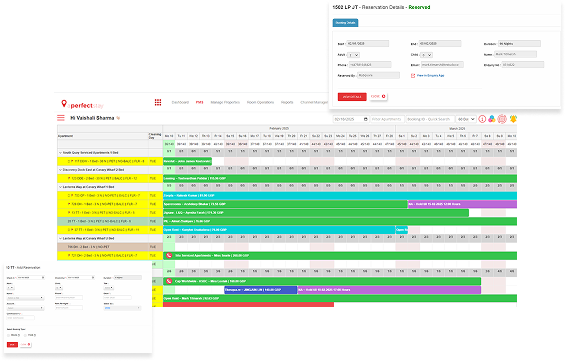
Task: Click check-in date field in Add Reservation
Action: click(x=31, y=278)
